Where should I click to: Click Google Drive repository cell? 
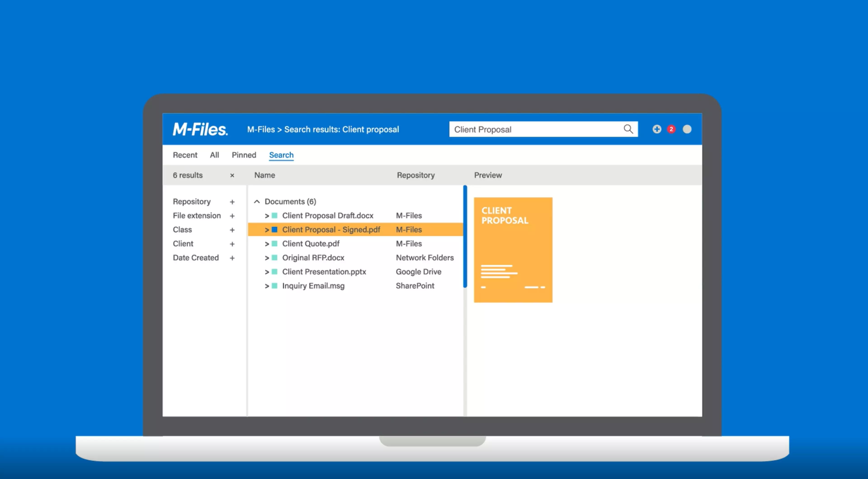pyautogui.click(x=418, y=272)
